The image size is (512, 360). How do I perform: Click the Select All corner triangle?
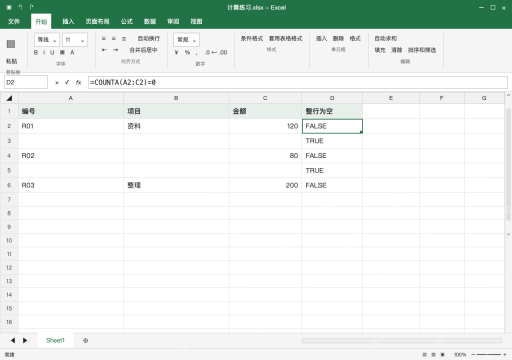pyautogui.click(x=9, y=98)
